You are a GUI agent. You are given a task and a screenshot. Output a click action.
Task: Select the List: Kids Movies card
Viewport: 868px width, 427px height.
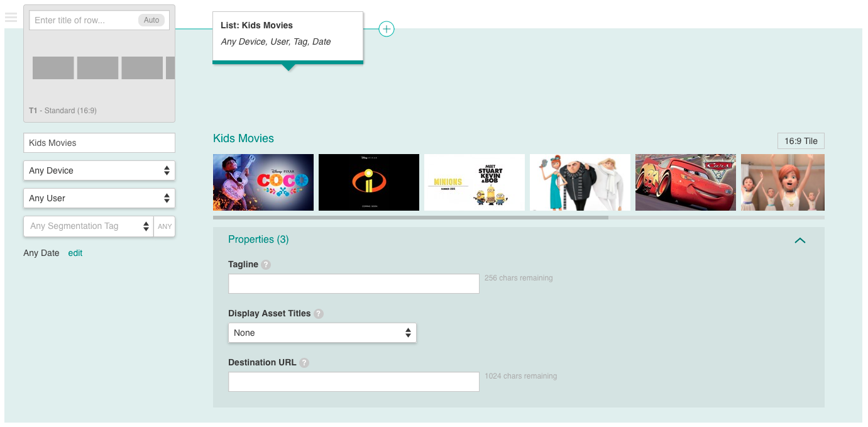[x=288, y=37]
